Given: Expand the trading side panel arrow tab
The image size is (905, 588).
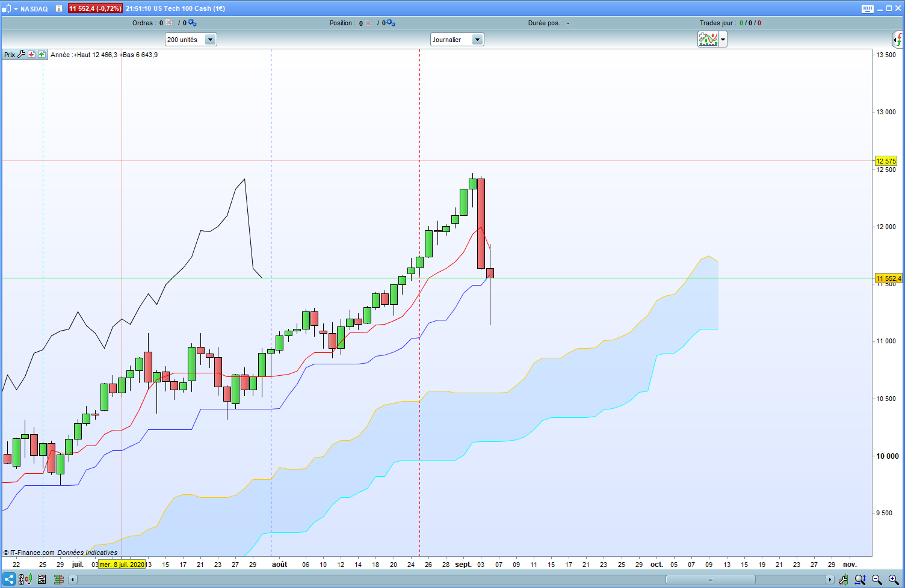Looking at the screenshot, I should pos(898,40).
